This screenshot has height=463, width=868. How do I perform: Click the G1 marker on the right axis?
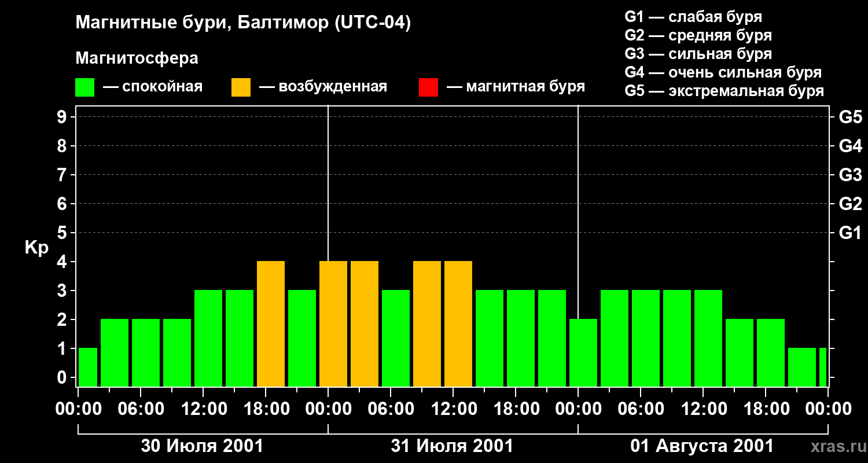tap(850, 233)
